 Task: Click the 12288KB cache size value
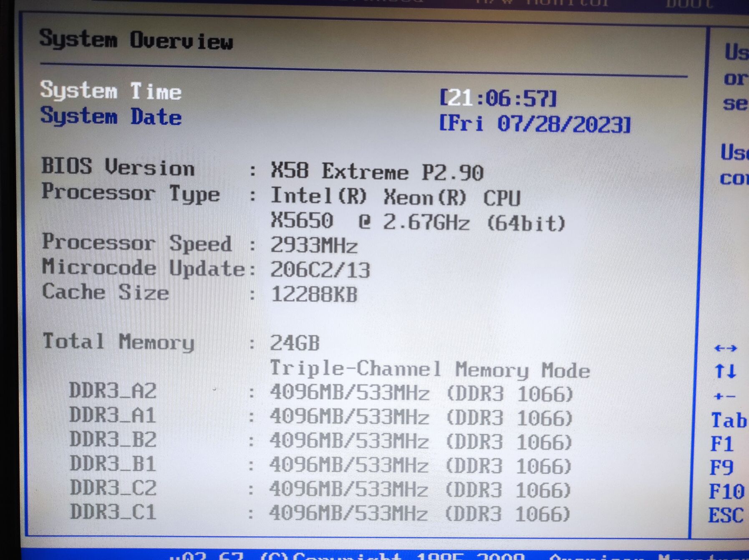314,294
